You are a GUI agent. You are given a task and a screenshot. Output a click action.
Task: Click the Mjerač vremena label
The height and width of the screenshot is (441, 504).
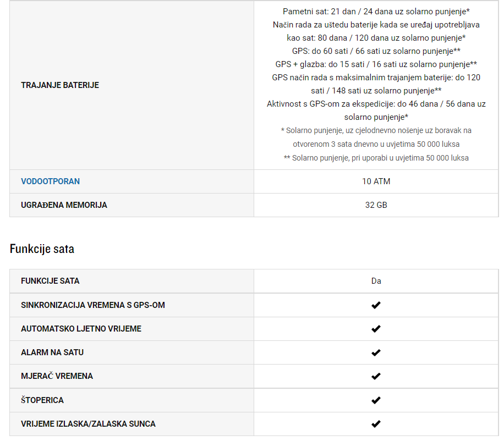(x=57, y=376)
